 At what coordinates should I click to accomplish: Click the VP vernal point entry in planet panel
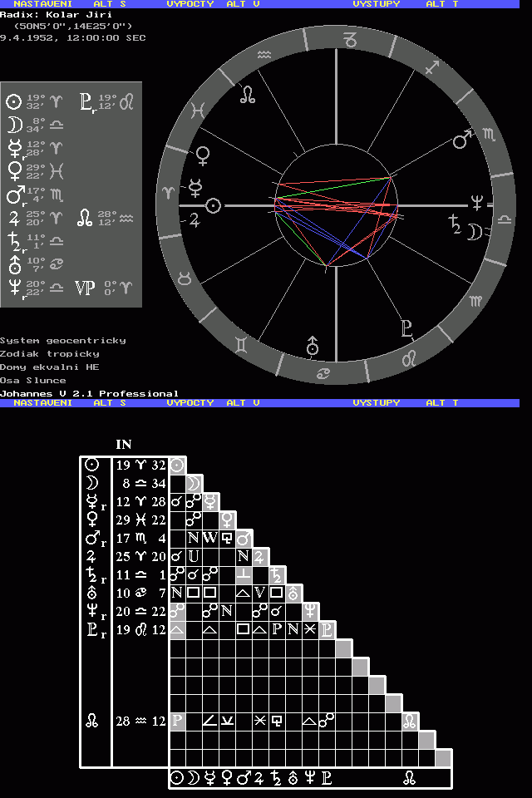coord(85,288)
